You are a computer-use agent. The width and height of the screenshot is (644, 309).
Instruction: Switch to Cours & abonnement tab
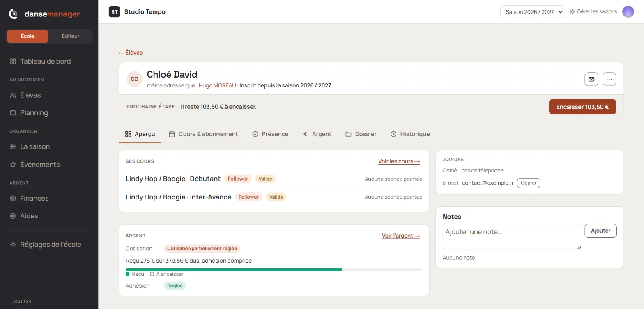[203, 134]
